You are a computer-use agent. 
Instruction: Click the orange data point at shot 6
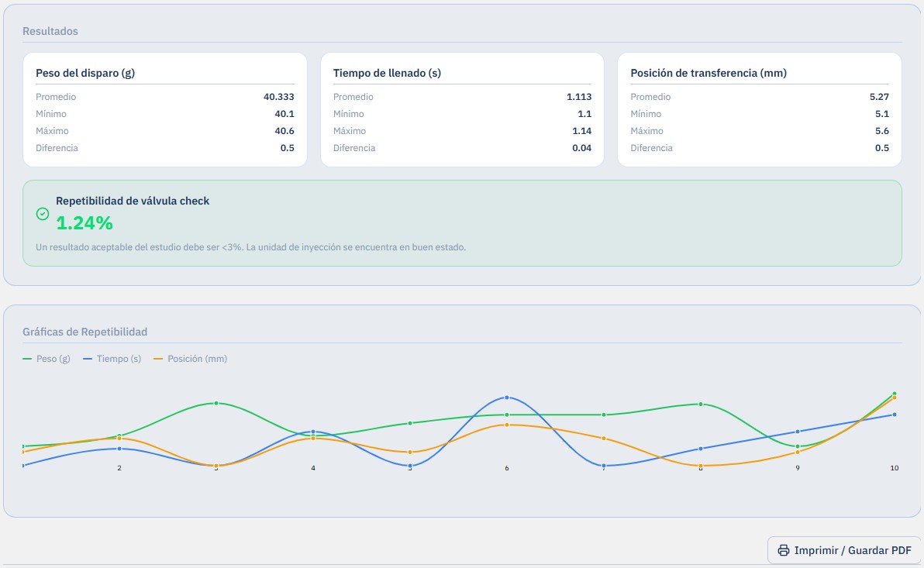[507, 424]
